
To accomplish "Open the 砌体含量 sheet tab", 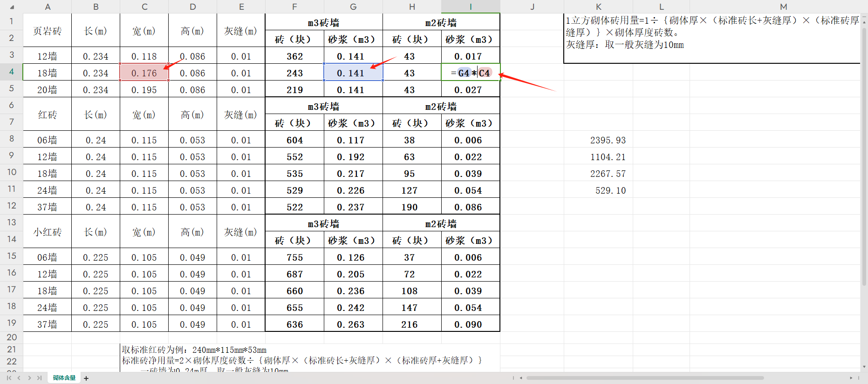I will tap(64, 378).
